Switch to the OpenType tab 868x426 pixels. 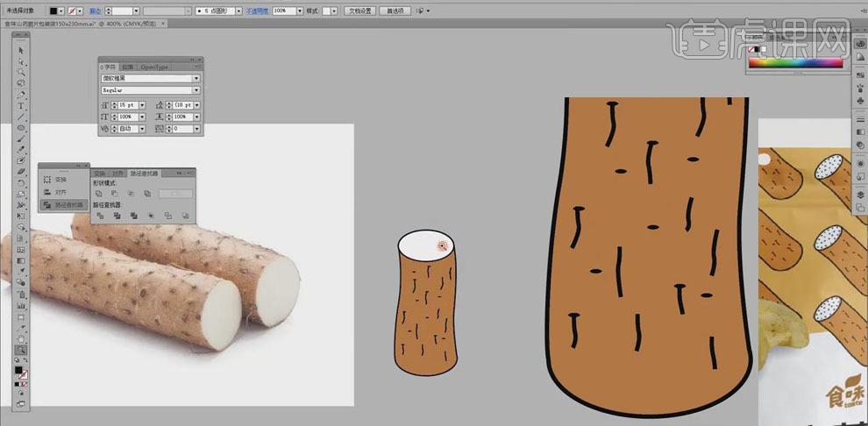click(154, 67)
